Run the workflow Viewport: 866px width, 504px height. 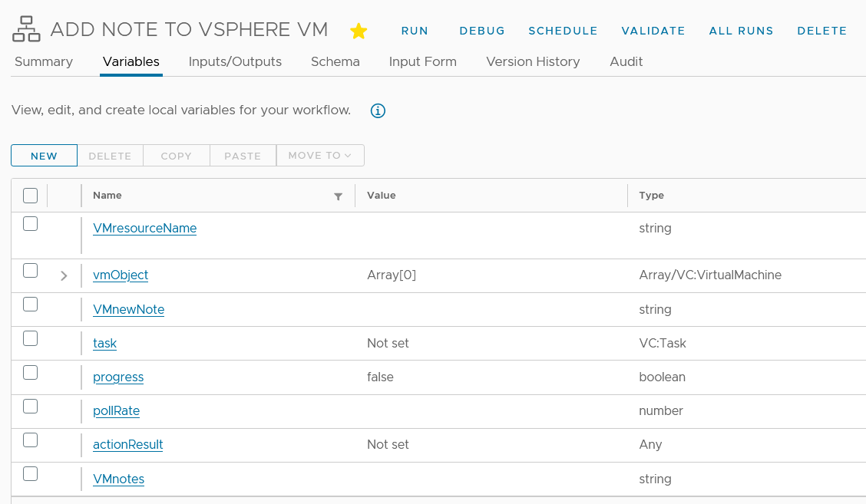[x=415, y=31]
